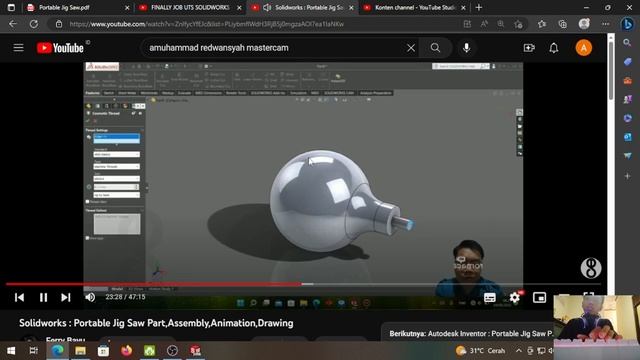This screenshot has width=640, height=360.
Task: Open Drop paper-plane in the sidebar
Action: pyautogui.click(x=627, y=156)
